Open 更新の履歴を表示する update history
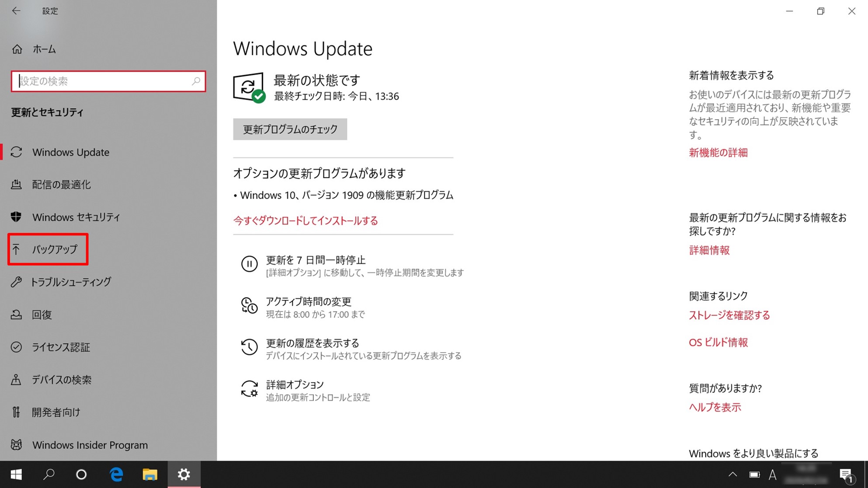Screen dimensions: 868x488 [312, 343]
